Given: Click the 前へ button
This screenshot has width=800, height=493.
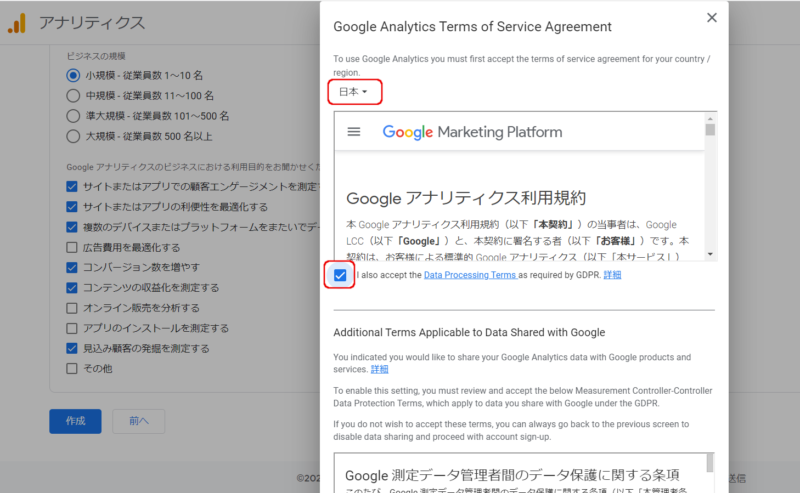Looking at the screenshot, I should click(138, 421).
